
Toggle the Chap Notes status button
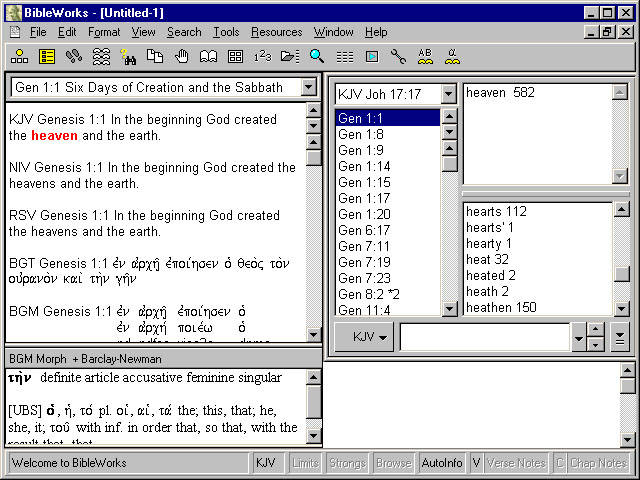[x=599, y=463]
